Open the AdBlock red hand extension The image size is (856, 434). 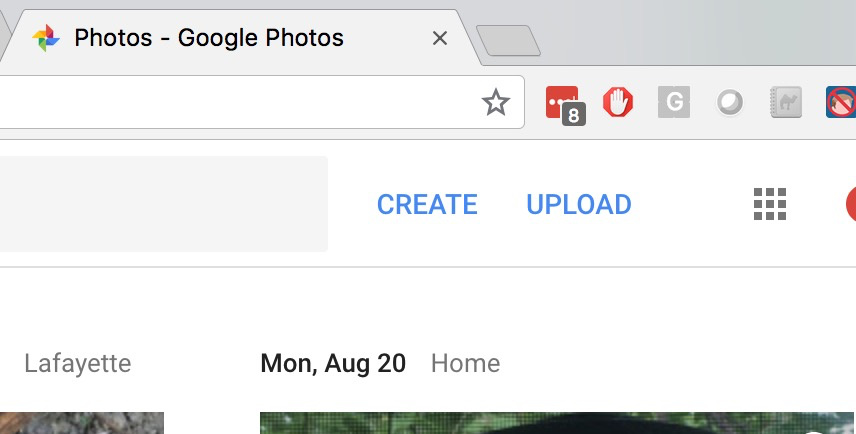coord(617,102)
